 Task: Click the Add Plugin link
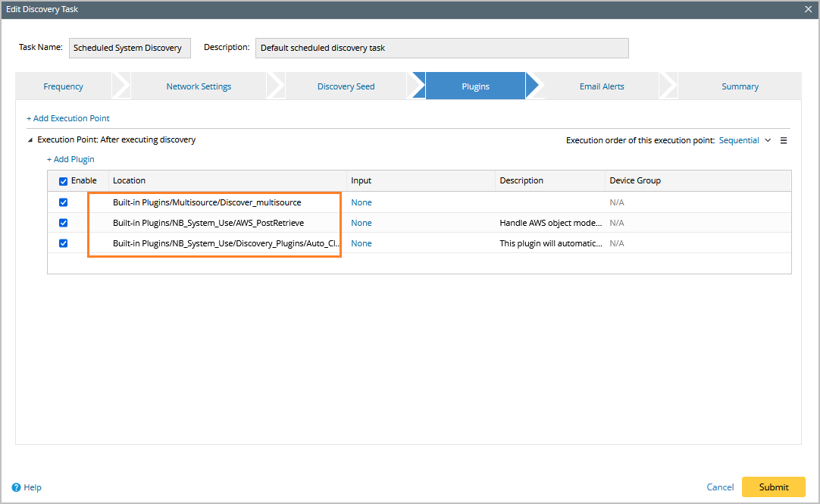(x=70, y=159)
